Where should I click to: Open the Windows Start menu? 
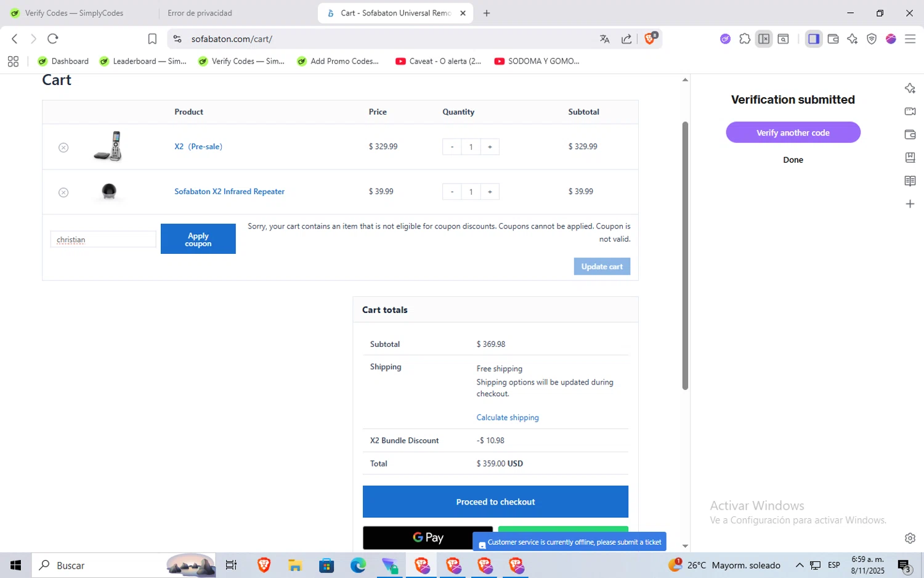16,565
